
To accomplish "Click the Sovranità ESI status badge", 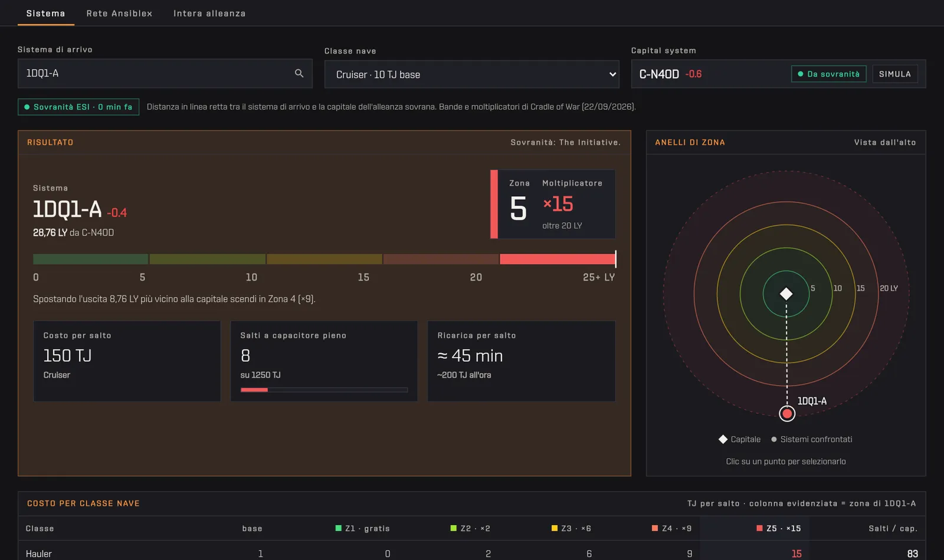I will point(78,107).
